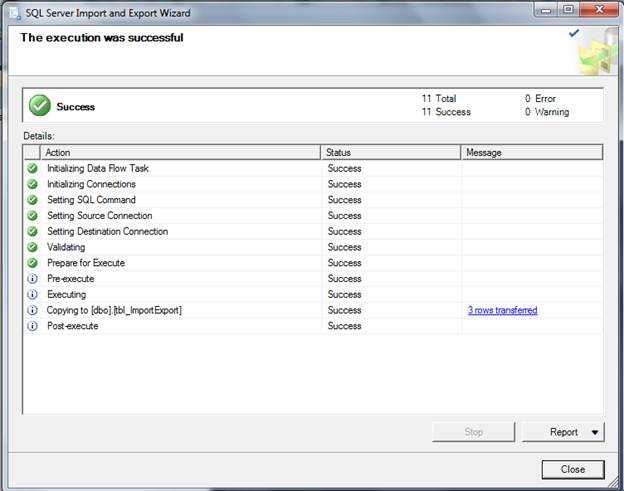The image size is (624, 491).
Task: Select the 'Initializing Connections' row text
Action: click(92, 184)
